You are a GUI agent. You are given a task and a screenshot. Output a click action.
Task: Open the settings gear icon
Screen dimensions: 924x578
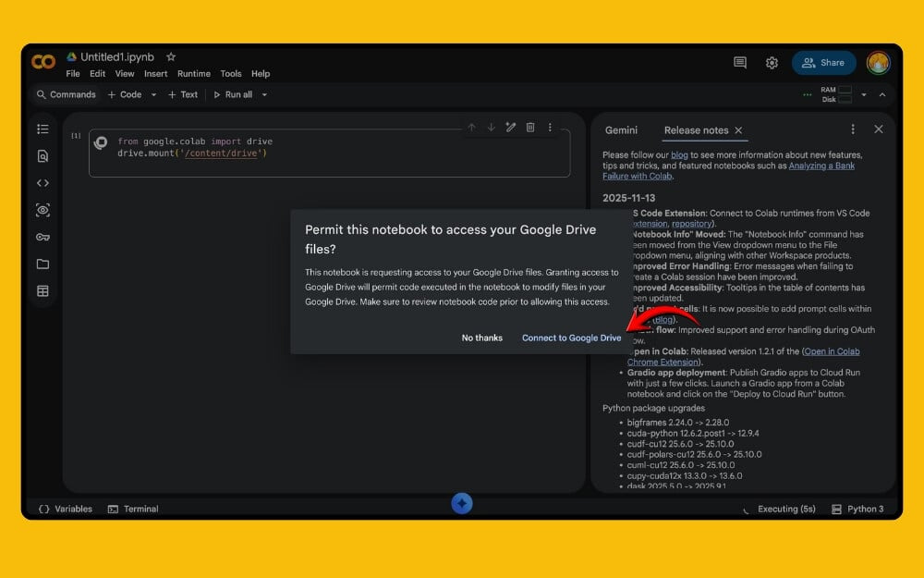[x=772, y=63]
